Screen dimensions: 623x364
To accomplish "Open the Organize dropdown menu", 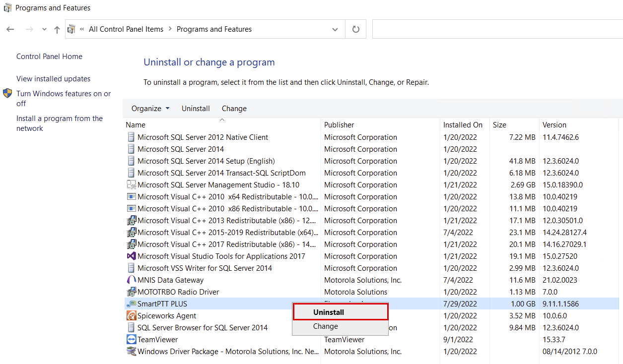I will pos(150,109).
